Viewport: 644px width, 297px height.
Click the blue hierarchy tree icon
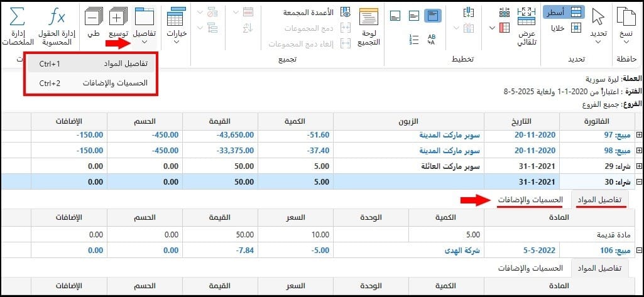(x=212, y=28)
